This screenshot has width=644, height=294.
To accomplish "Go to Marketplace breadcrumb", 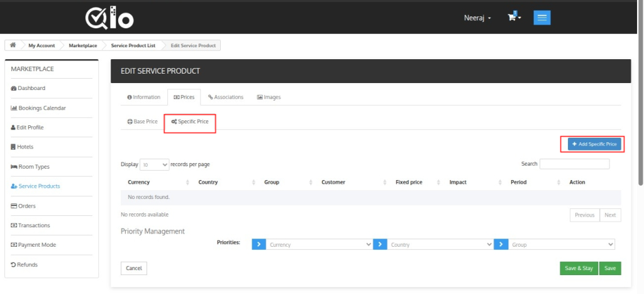I will [x=83, y=45].
